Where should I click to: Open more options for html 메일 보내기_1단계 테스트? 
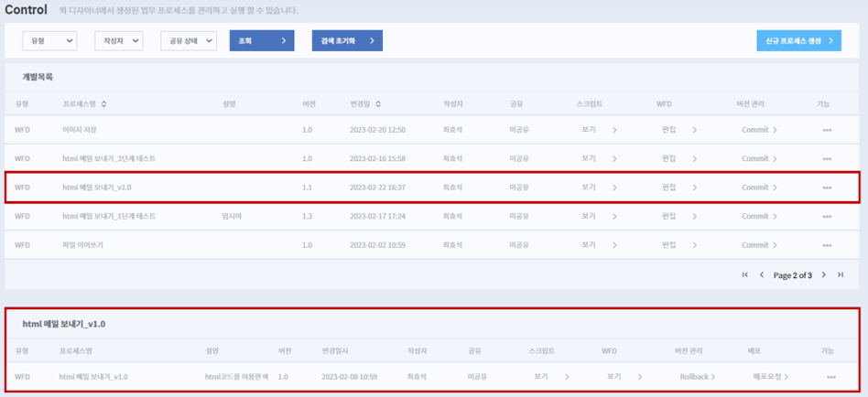827,216
